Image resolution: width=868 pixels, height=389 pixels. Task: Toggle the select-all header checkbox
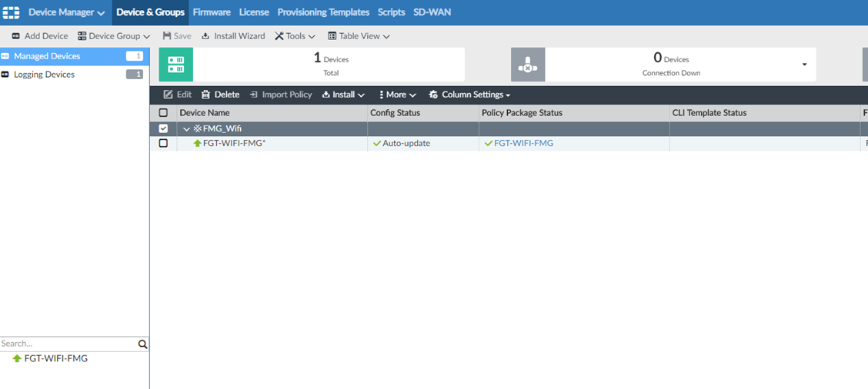[x=163, y=113]
